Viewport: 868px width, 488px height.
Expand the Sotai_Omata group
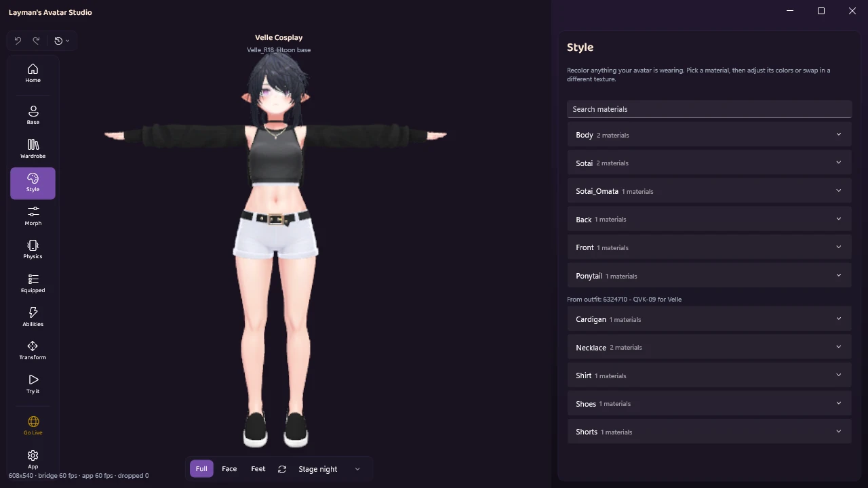[x=709, y=191]
